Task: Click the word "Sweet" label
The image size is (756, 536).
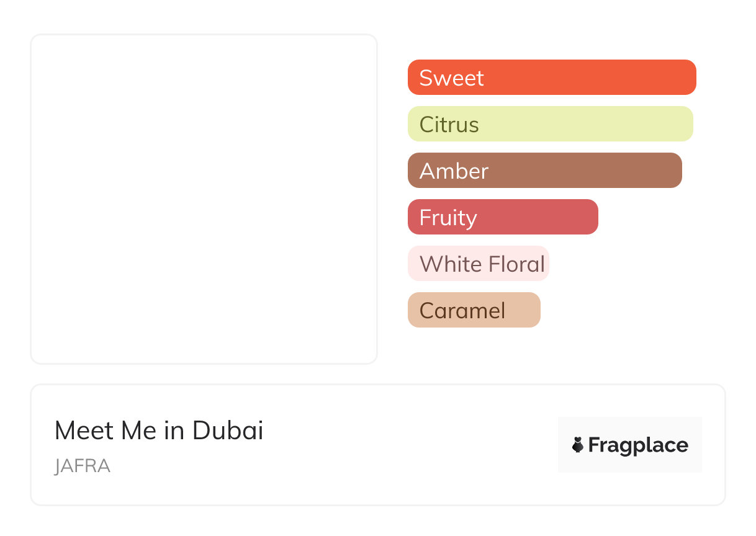Action: point(451,78)
